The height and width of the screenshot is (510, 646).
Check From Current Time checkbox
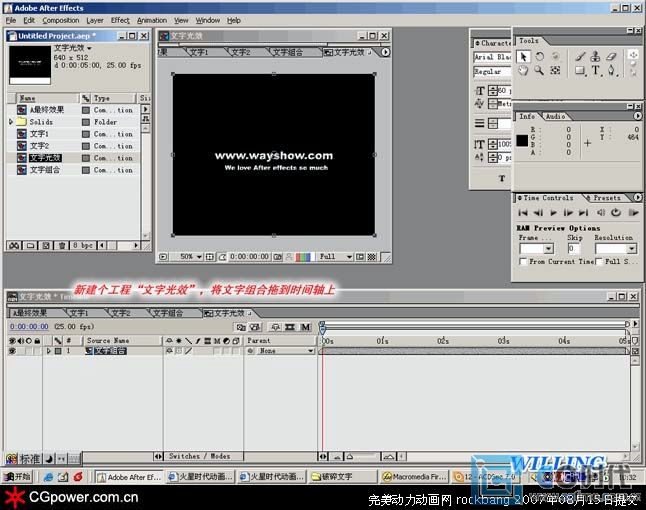point(523,262)
